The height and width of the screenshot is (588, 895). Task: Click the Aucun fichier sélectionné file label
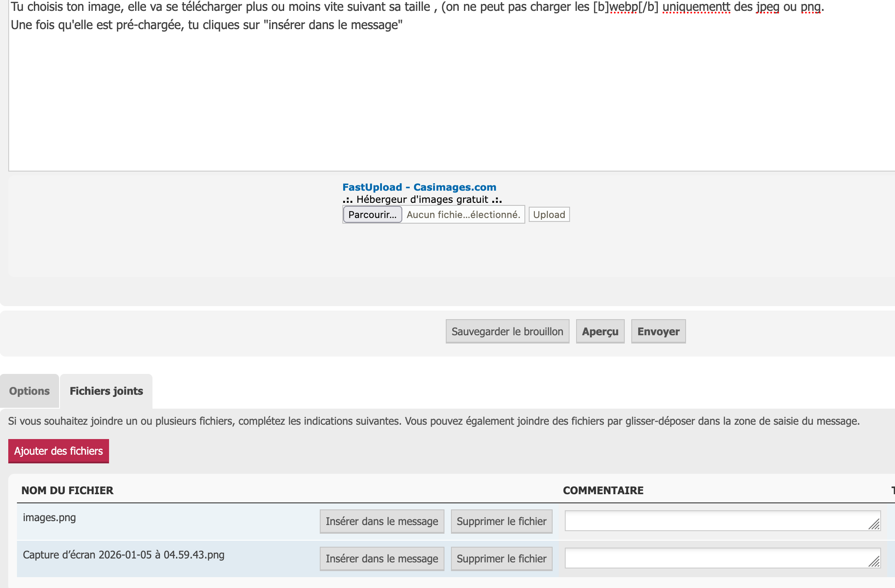pyautogui.click(x=463, y=215)
